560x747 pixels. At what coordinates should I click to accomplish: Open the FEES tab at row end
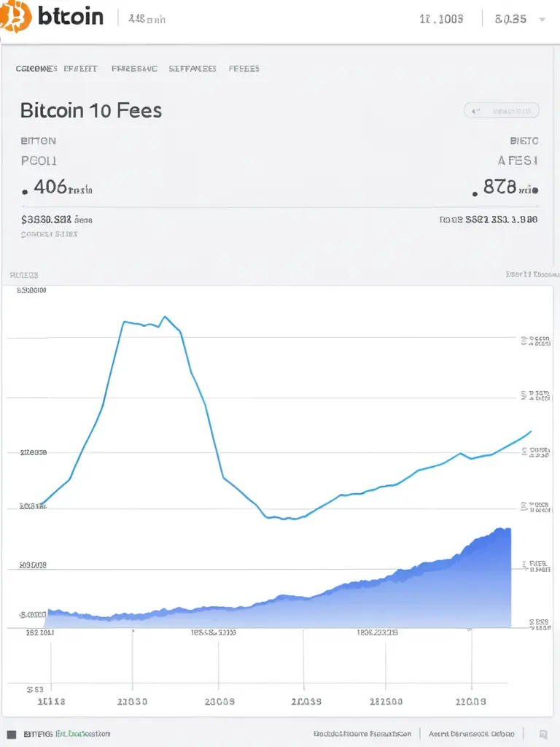click(x=244, y=69)
